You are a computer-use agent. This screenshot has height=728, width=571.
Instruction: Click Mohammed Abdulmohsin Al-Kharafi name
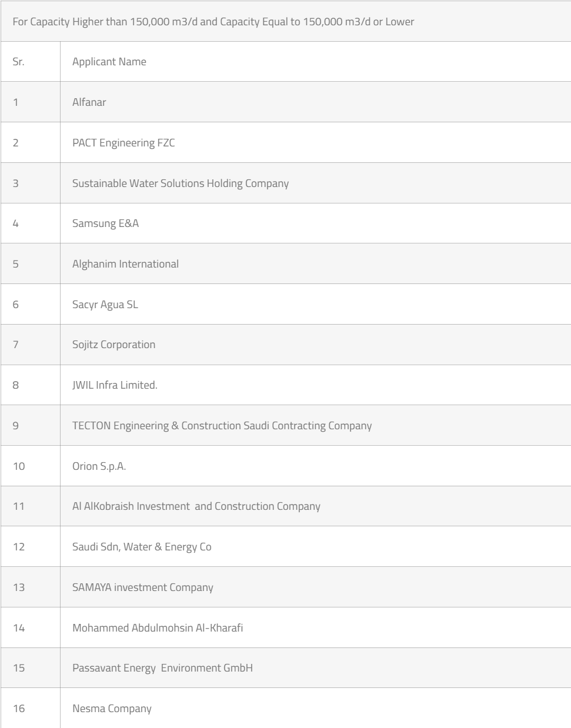(158, 628)
